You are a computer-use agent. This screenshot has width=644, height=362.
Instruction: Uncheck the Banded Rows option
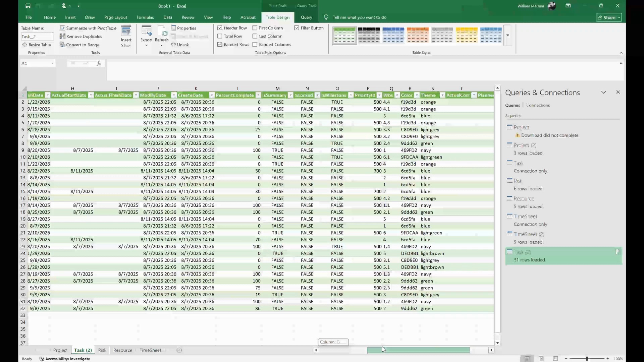[x=220, y=44]
